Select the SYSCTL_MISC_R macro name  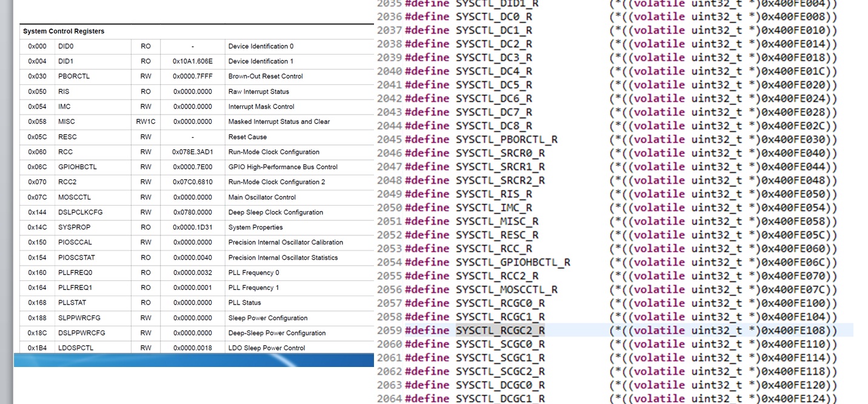497,221
